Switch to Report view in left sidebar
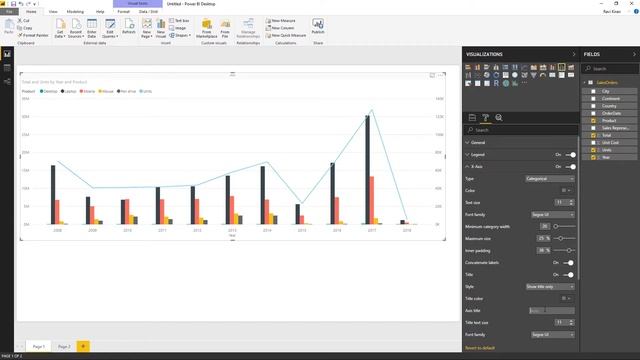Viewport: 640px width, 360px height. [x=7, y=54]
